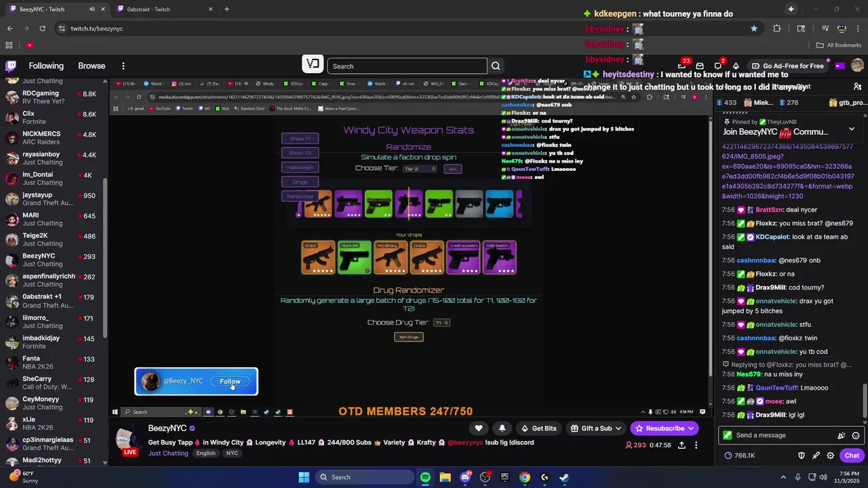Image resolution: width=868 pixels, height=488 pixels.
Task: Open the YouTube bookmark icon
Action: coord(30,45)
